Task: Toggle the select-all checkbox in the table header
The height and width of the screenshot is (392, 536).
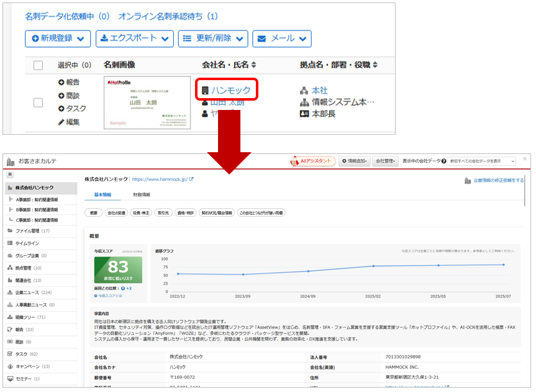Action: pyautogui.click(x=39, y=65)
